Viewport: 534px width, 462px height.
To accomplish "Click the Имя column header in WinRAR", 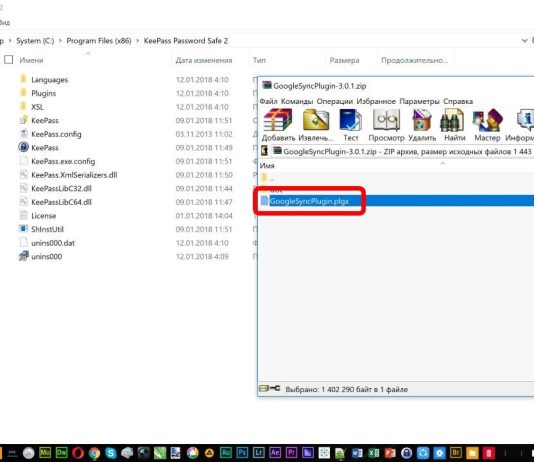I will [267, 165].
